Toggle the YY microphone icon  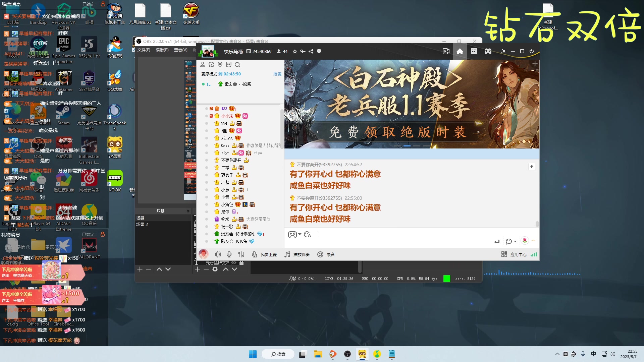coord(229,254)
